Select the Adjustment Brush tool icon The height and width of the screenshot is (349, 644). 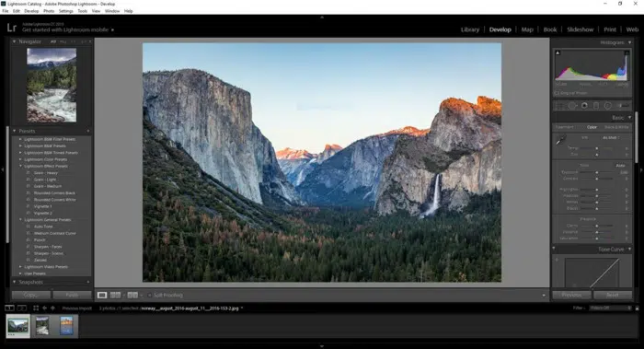point(623,106)
